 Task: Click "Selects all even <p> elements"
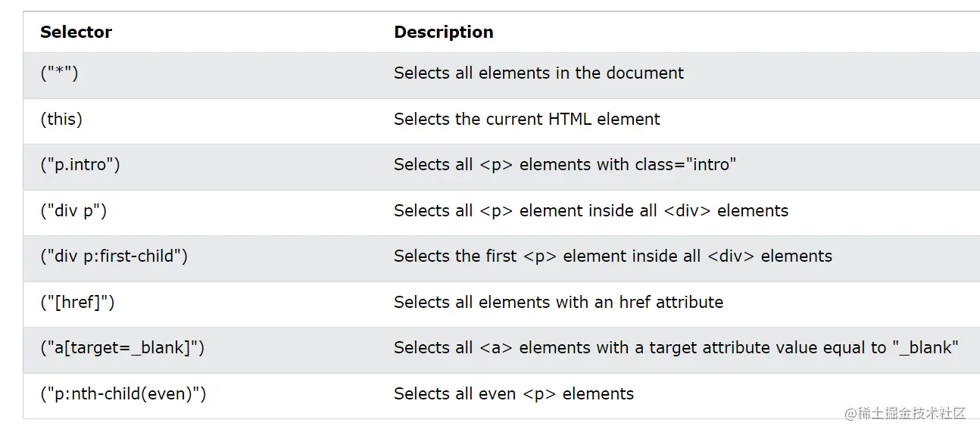point(513,394)
